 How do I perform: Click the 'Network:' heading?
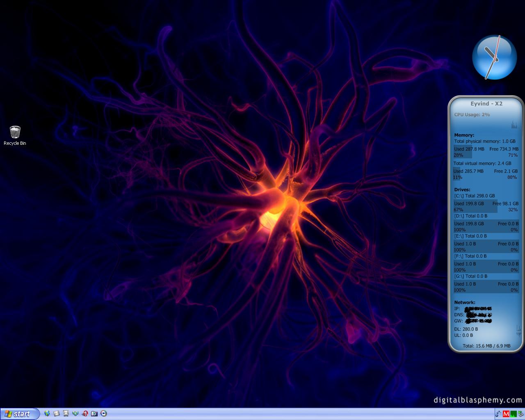[465, 302]
